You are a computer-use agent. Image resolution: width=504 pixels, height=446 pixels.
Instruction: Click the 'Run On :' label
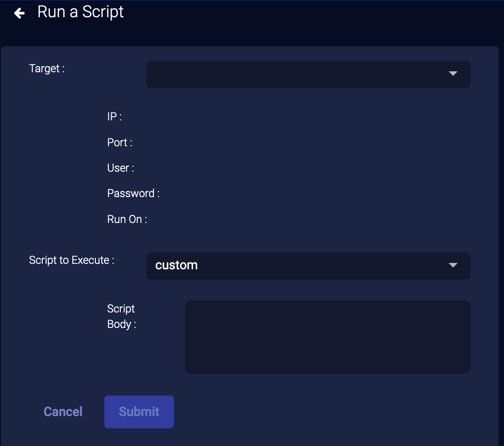click(127, 219)
